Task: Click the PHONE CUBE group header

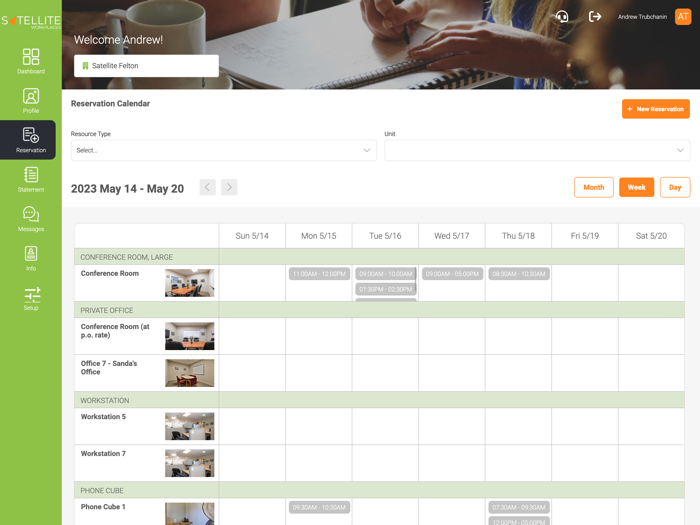Action: (x=102, y=491)
